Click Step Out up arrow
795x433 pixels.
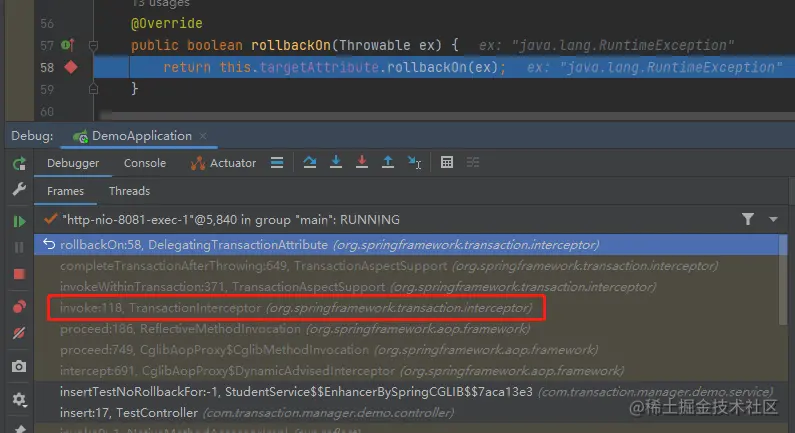tap(388, 162)
